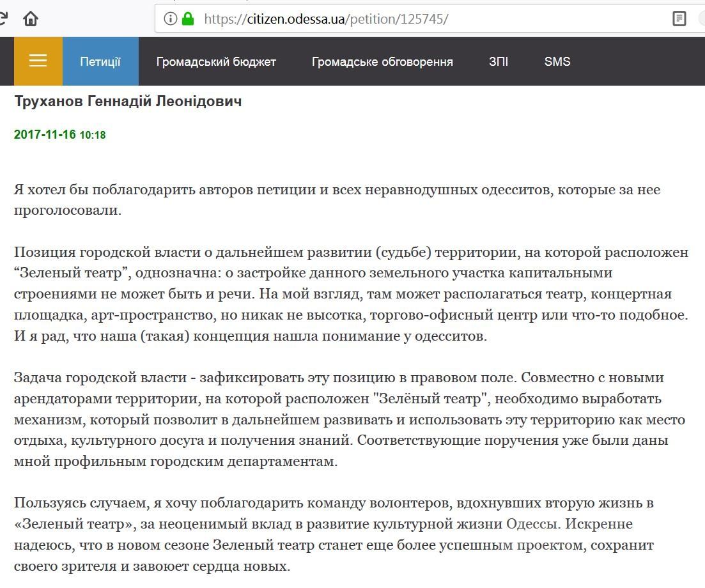Image resolution: width=705 pixels, height=588 pixels.
Task: Open the SMS navigation item
Action: pyautogui.click(x=557, y=62)
